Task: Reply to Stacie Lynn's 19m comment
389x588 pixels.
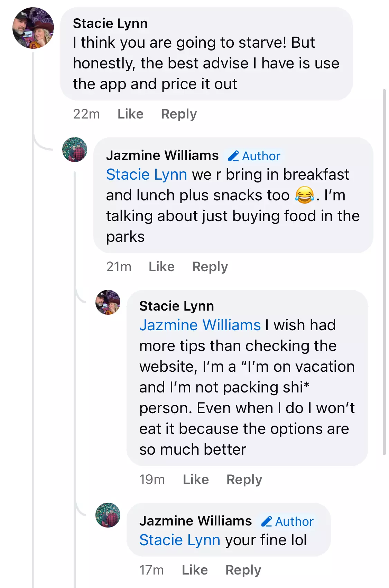Action: click(x=244, y=480)
